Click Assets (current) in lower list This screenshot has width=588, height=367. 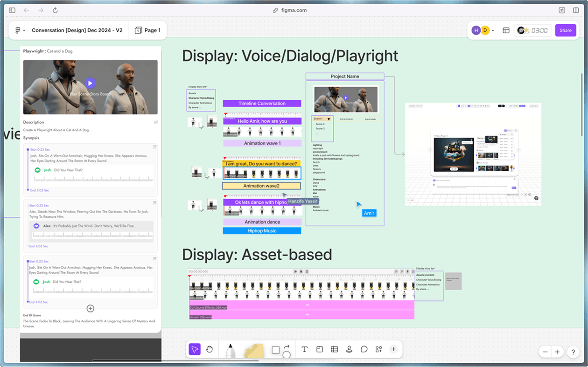click(x=425, y=275)
